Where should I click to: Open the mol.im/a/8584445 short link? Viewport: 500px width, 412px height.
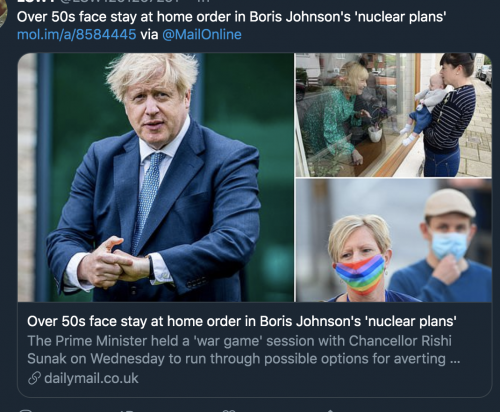click(x=76, y=34)
